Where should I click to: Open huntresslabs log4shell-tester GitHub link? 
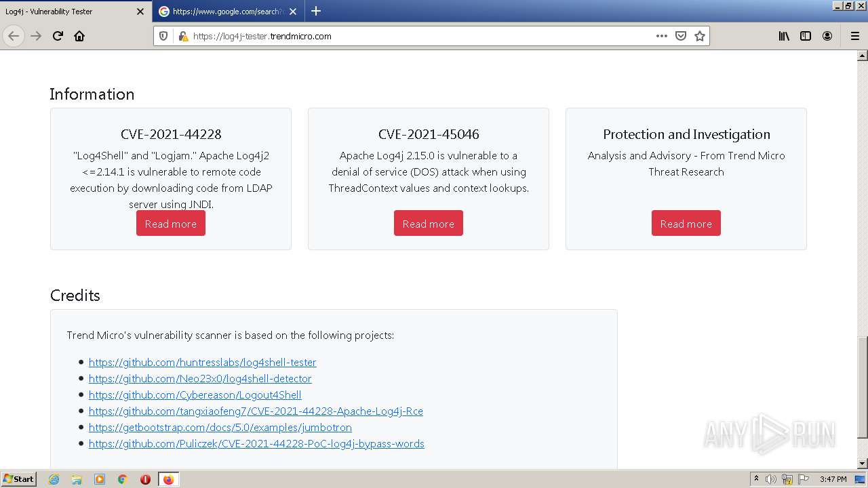click(x=202, y=363)
